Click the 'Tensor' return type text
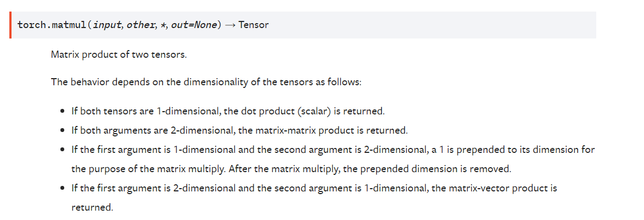 click(253, 25)
